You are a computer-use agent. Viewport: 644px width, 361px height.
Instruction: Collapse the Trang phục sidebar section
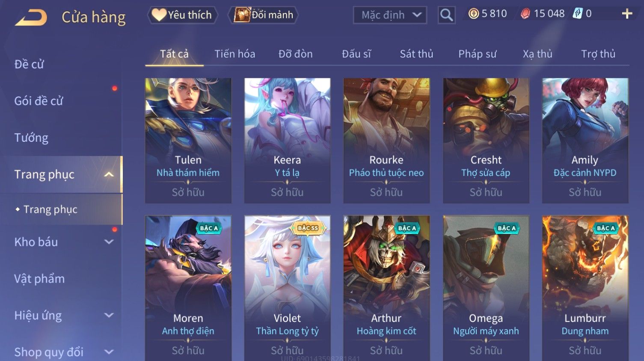point(109,174)
